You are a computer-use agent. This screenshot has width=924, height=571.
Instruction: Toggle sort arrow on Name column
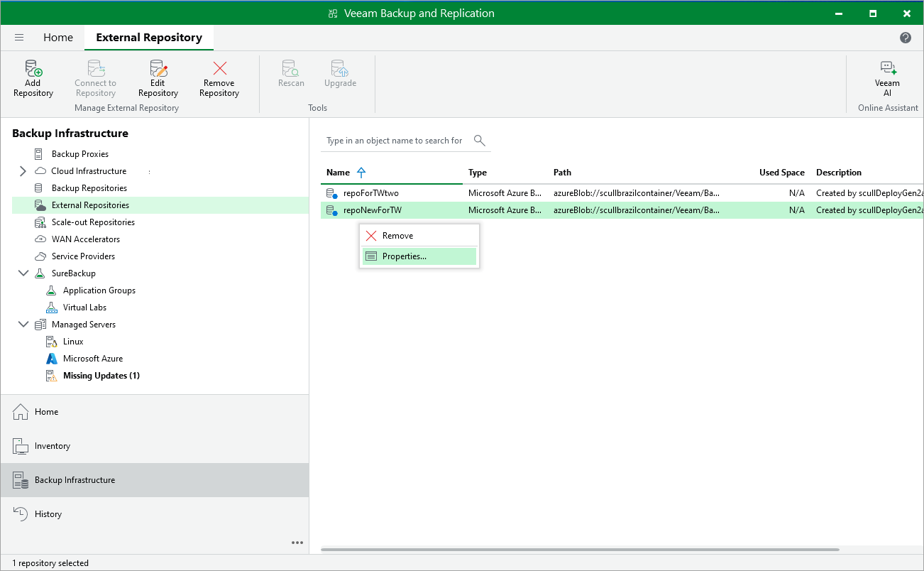tap(361, 173)
